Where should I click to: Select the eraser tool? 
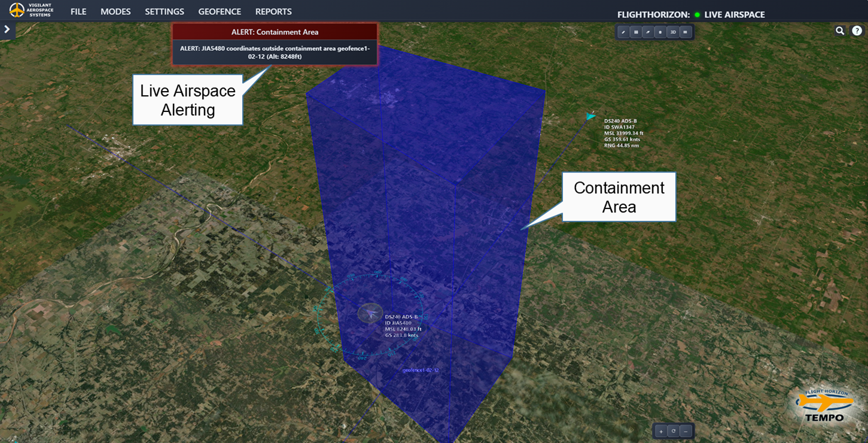[x=648, y=32]
